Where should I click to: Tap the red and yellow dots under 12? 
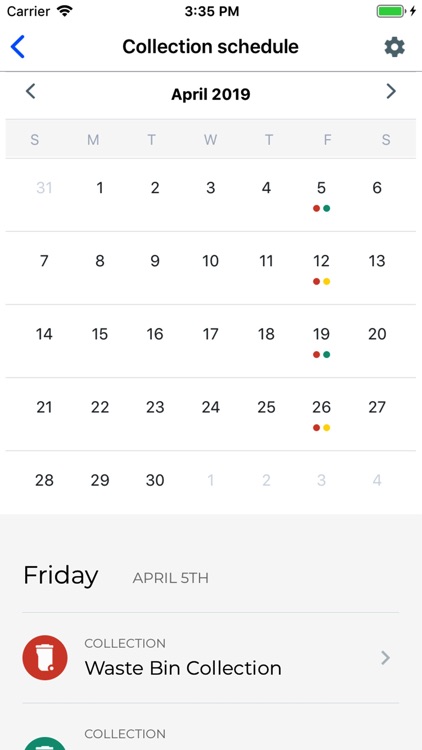pyautogui.click(x=321, y=281)
